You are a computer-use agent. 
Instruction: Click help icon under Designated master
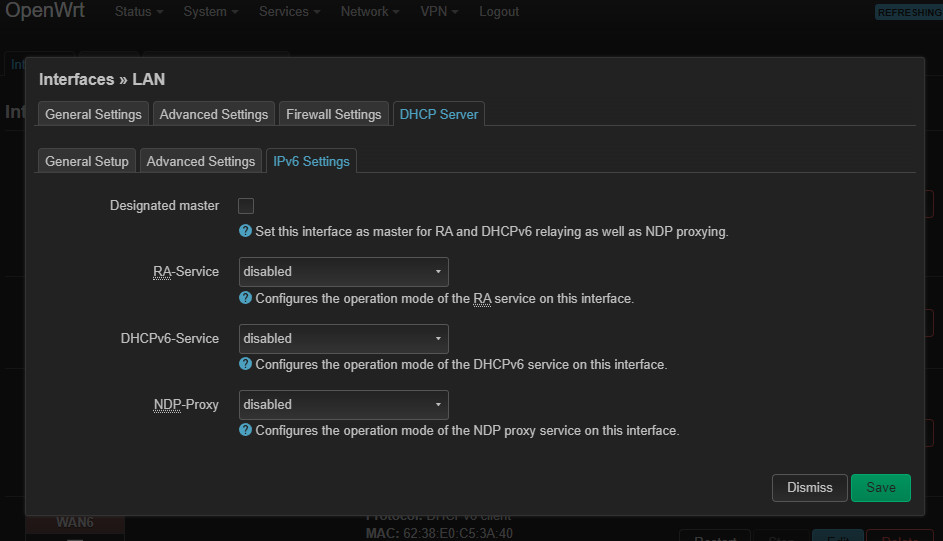(245, 231)
